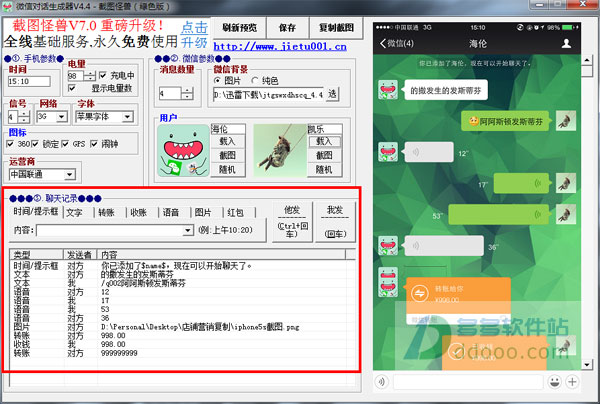Image resolution: width=600 pixels, height=404 pixels.
Task: Click the 凯乐 user avatar photo
Action: click(280, 150)
